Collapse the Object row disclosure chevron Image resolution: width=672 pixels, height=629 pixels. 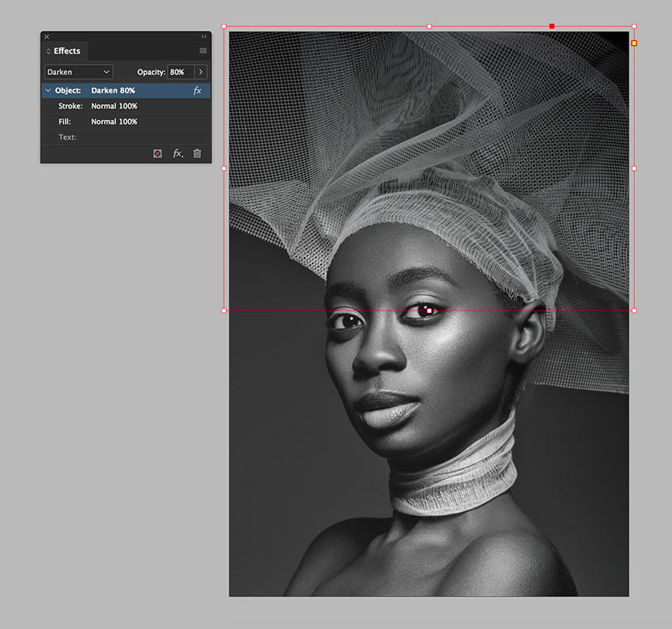click(47, 90)
